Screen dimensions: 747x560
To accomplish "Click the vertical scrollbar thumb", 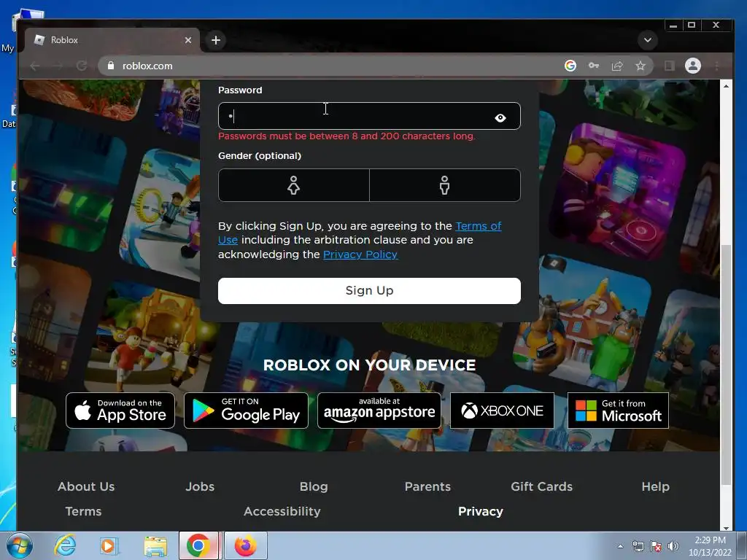I will (x=726, y=365).
